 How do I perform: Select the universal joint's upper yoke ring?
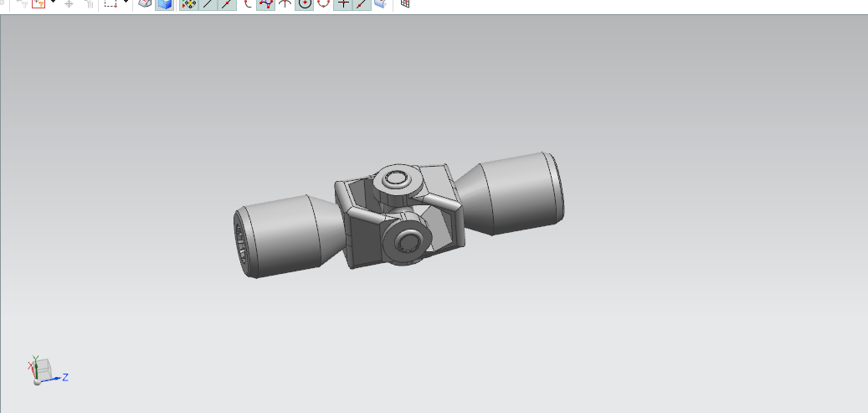point(397,179)
